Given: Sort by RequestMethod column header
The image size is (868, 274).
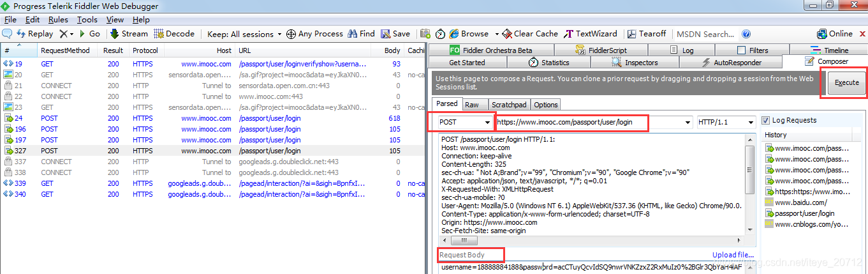Looking at the screenshot, I should [x=66, y=50].
